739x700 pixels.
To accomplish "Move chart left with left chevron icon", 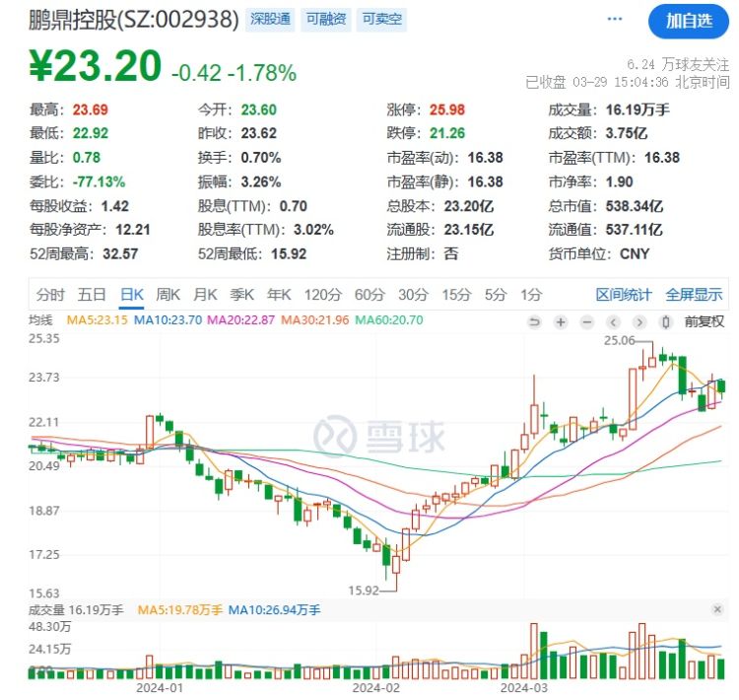I will (x=613, y=322).
